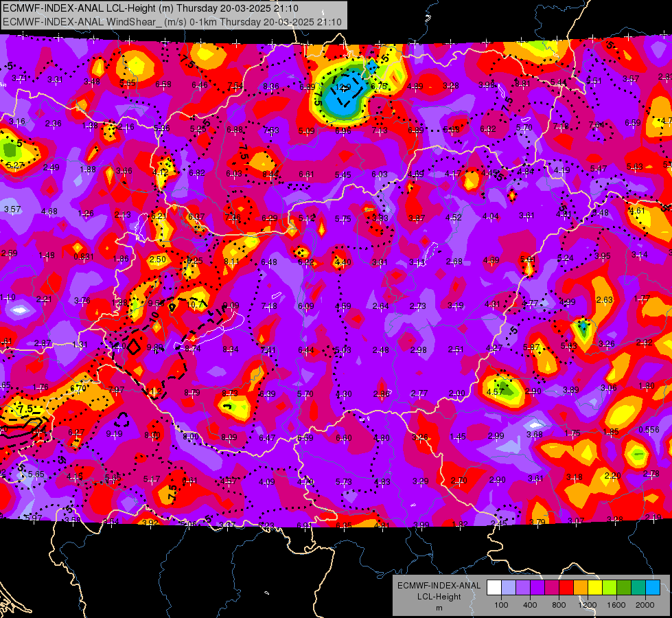The width and height of the screenshot is (672, 618).
Task: Click the wind shear value "2.63"
Action: pos(604,300)
